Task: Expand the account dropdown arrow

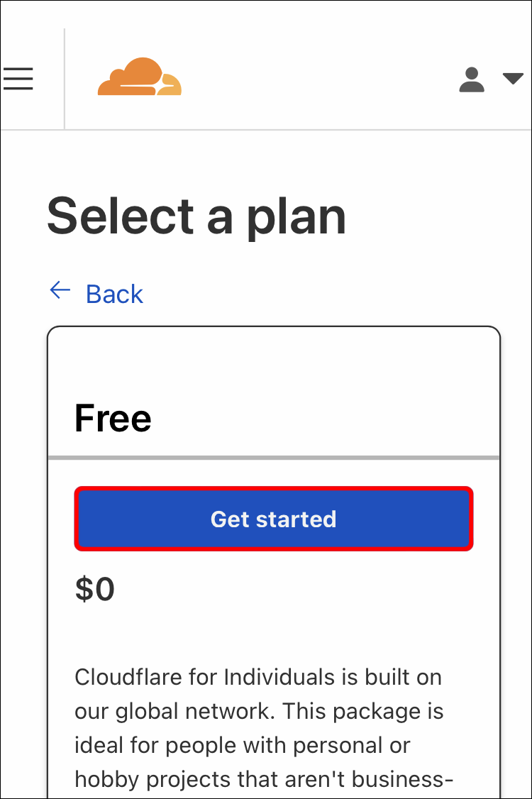Action: tap(512, 79)
